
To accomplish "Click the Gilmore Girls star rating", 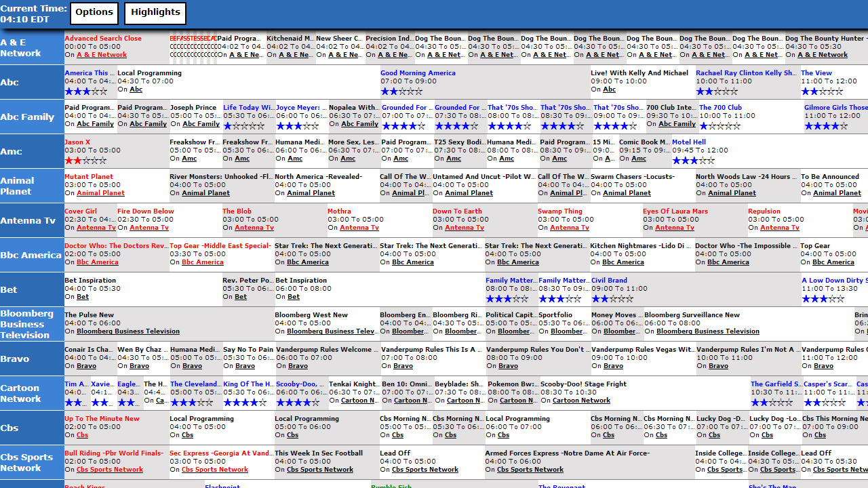I will point(826,126).
